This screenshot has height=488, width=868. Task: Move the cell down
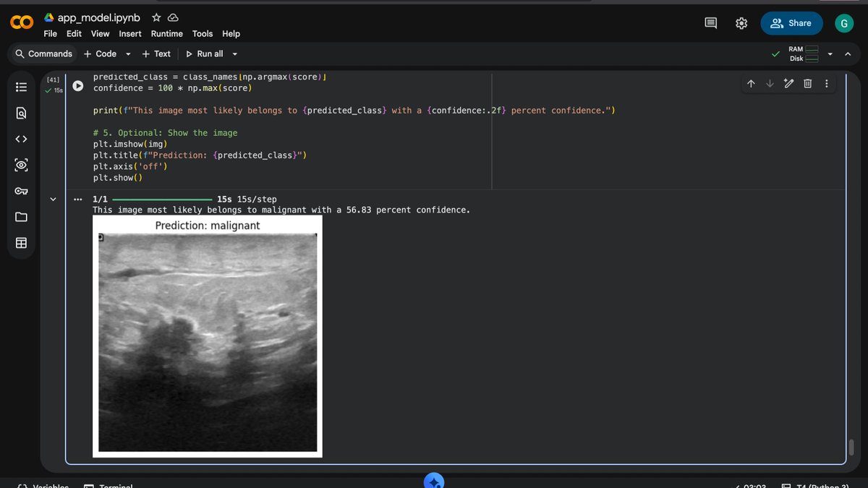(770, 84)
